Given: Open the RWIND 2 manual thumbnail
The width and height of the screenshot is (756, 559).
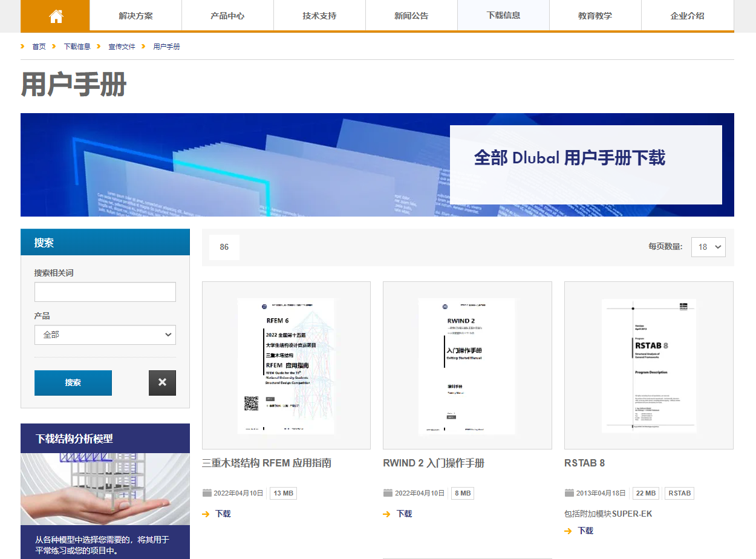Looking at the screenshot, I should tap(468, 365).
